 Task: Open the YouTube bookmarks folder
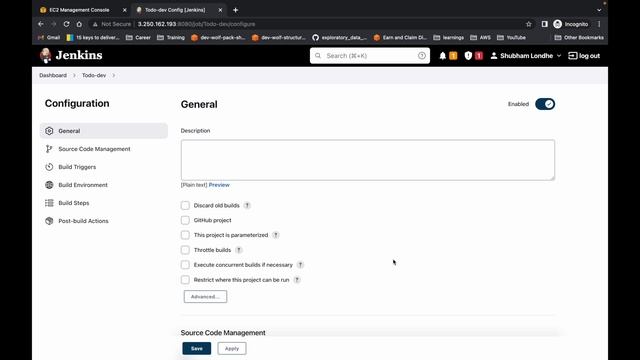pyautogui.click(x=511, y=38)
